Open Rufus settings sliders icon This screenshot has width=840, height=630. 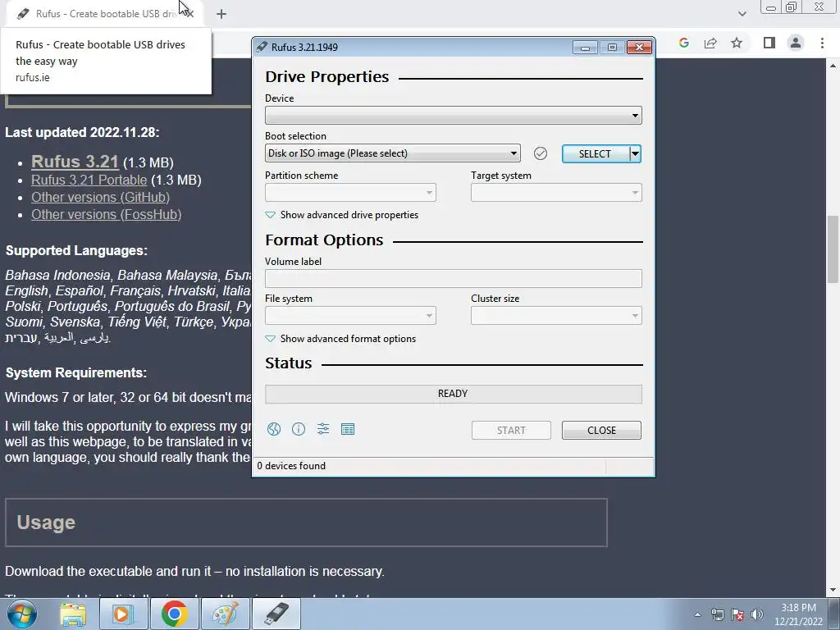[323, 429]
